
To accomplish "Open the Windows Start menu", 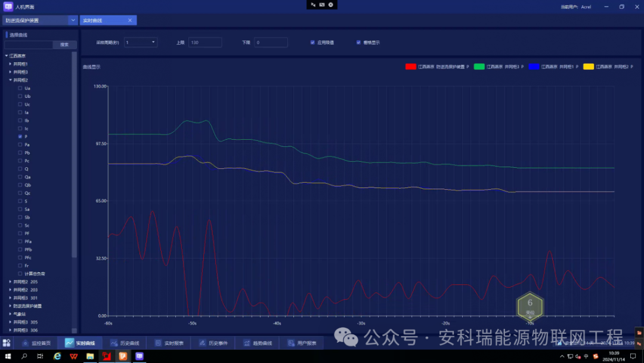I will click(8, 356).
